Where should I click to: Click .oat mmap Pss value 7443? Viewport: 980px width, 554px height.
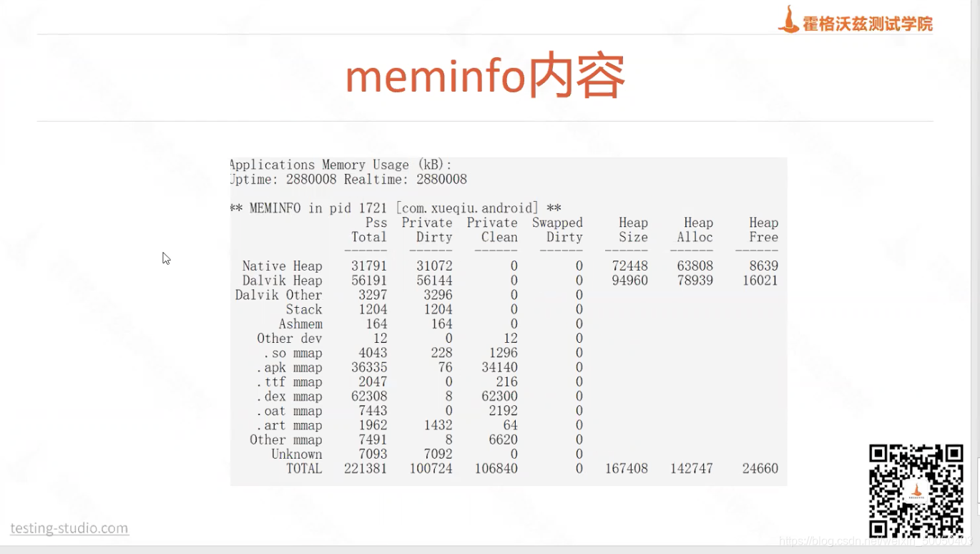(x=373, y=411)
